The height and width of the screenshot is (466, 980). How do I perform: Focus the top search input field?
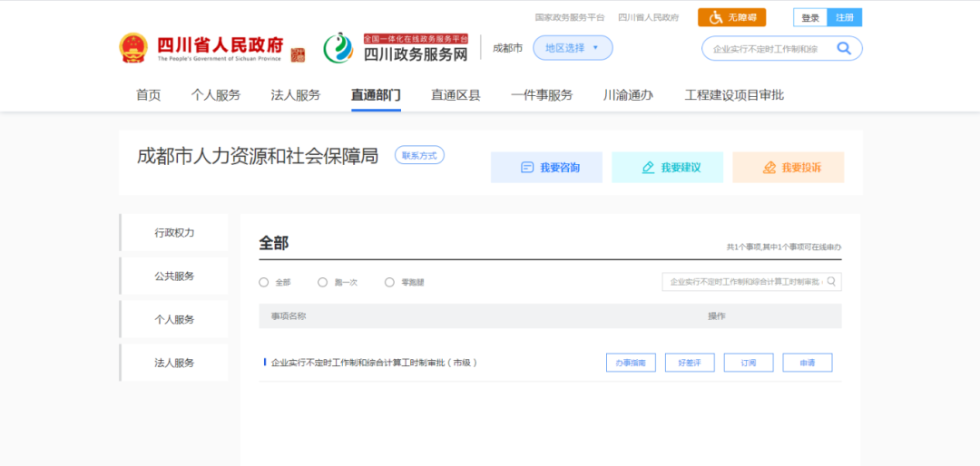[767, 49]
